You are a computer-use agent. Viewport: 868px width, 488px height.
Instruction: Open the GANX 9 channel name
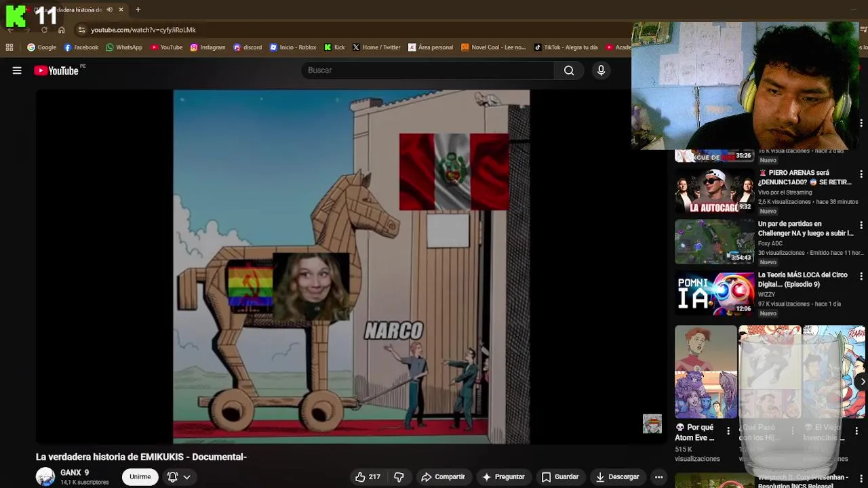[75, 472]
